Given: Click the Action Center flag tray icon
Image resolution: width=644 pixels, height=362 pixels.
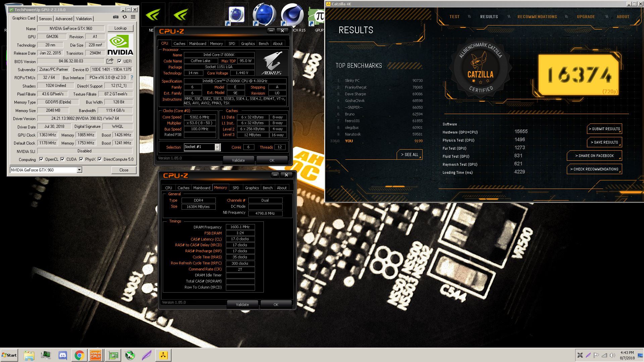Looking at the screenshot, I should click(596, 355).
